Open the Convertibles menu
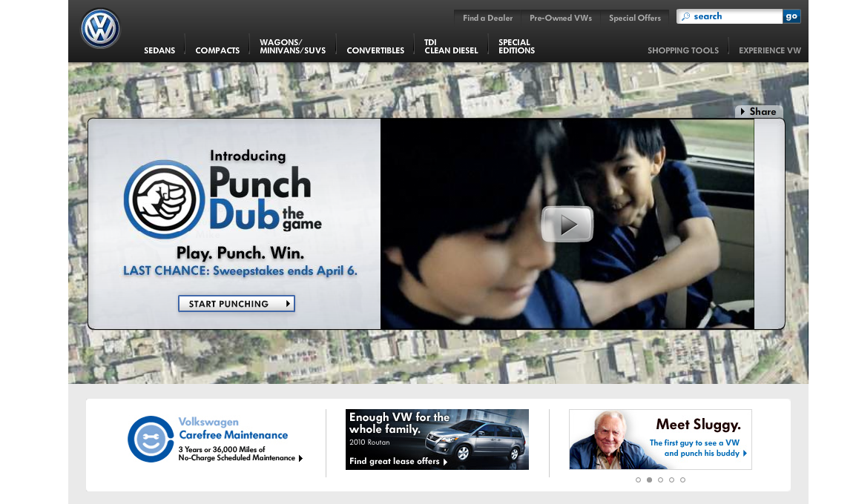 (x=375, y=50)
